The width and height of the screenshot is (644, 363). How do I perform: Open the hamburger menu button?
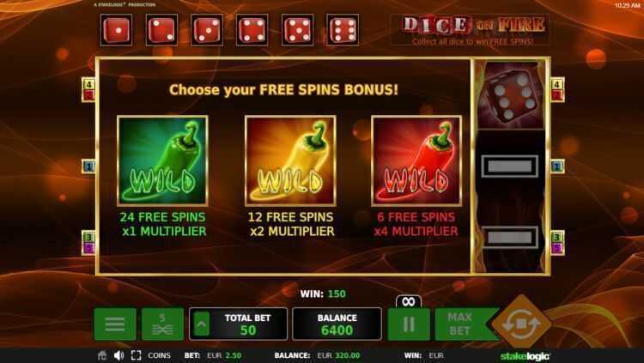pos(115,324)
